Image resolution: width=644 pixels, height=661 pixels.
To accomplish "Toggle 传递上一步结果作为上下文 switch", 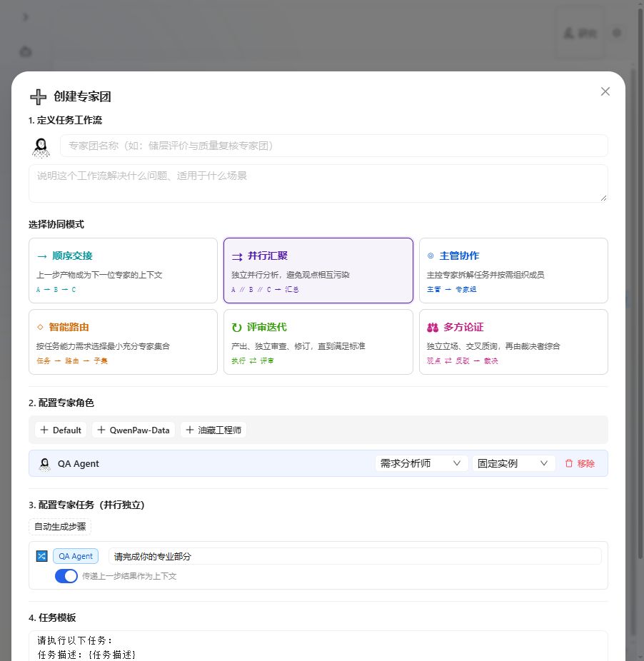I will pyautogui.click(x=66, y=576).
